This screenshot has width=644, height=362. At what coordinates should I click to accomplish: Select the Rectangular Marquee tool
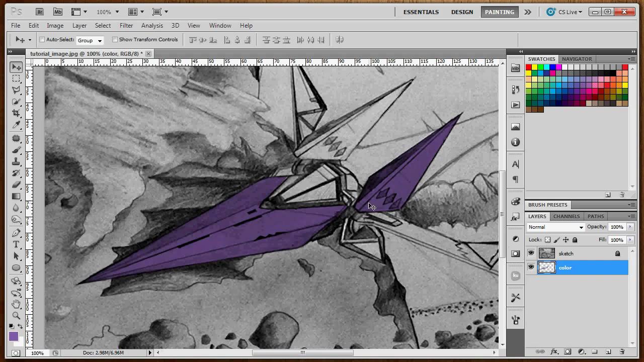point(17,78)
